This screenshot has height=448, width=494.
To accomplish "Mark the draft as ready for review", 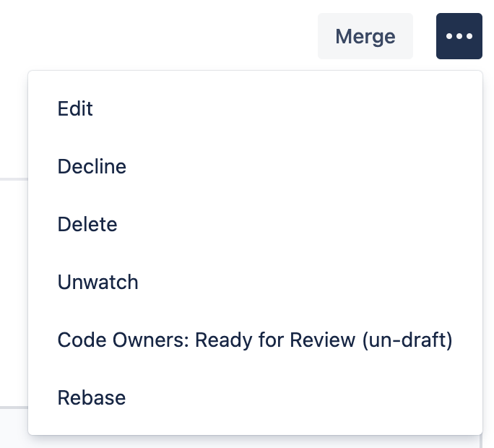I will point(254,340).
